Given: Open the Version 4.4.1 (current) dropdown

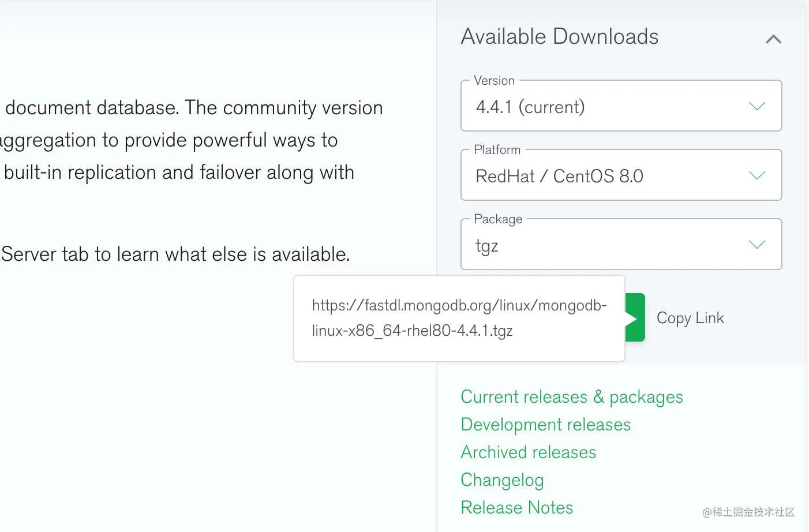Looking at the screenshot, I should click(620, 107).
